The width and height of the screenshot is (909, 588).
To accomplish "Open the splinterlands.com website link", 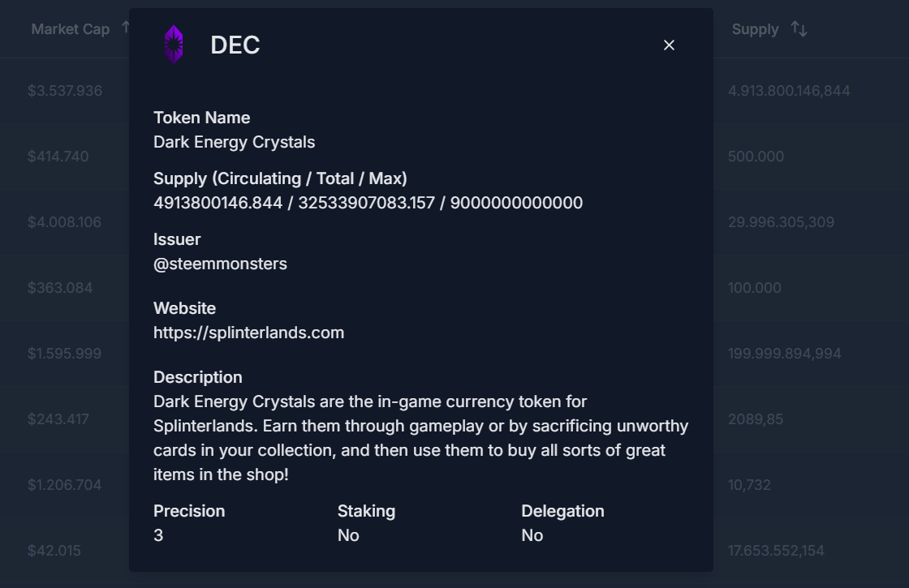I will [248, 333].
